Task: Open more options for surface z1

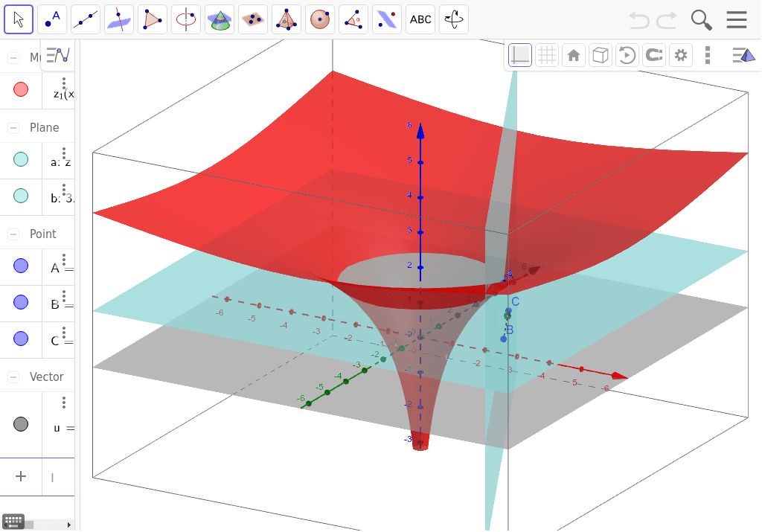Action: pyautogui.click(x=64, y=83)
